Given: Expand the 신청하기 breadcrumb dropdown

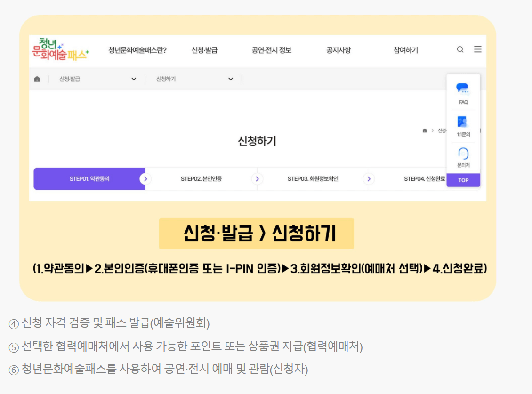Looking at the screenshot, I should pyautogui.click(x=231, y=79).
